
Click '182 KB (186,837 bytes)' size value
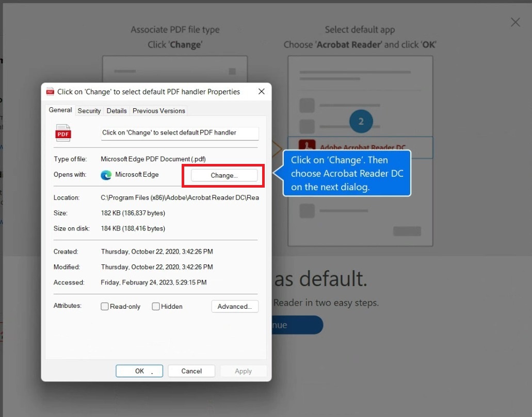133,213
